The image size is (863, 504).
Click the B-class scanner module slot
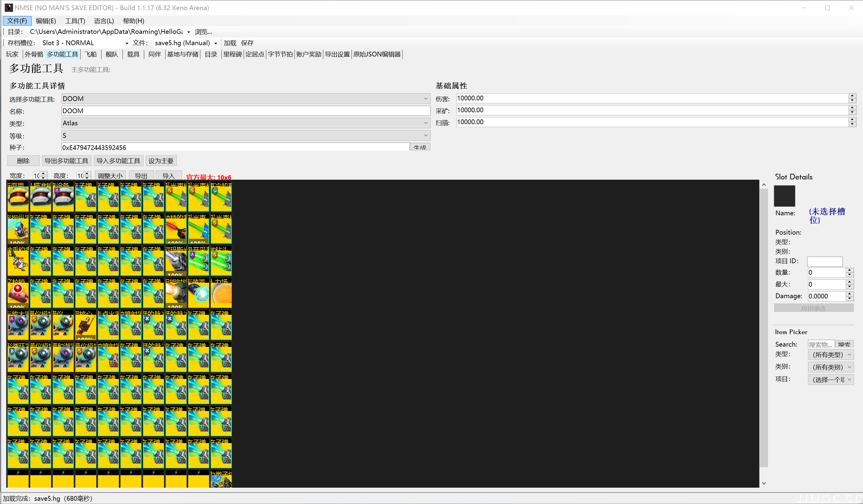[18, 357]
